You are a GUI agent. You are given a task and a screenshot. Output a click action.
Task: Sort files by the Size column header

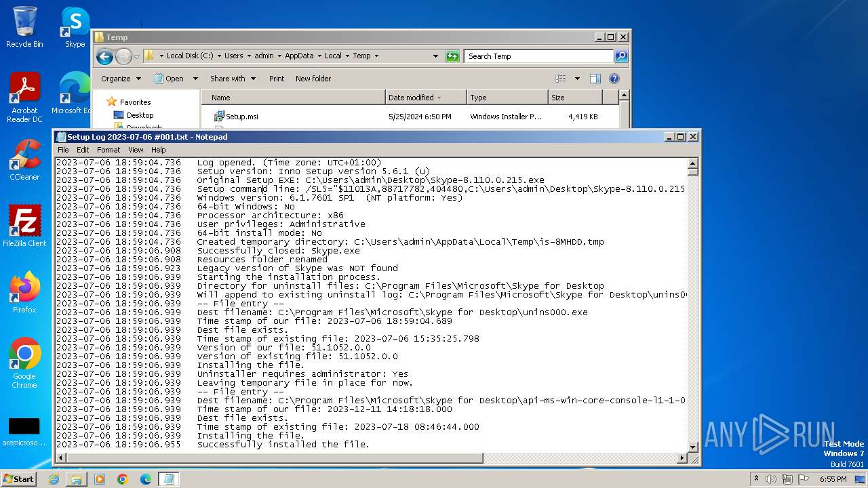[575, 98]
